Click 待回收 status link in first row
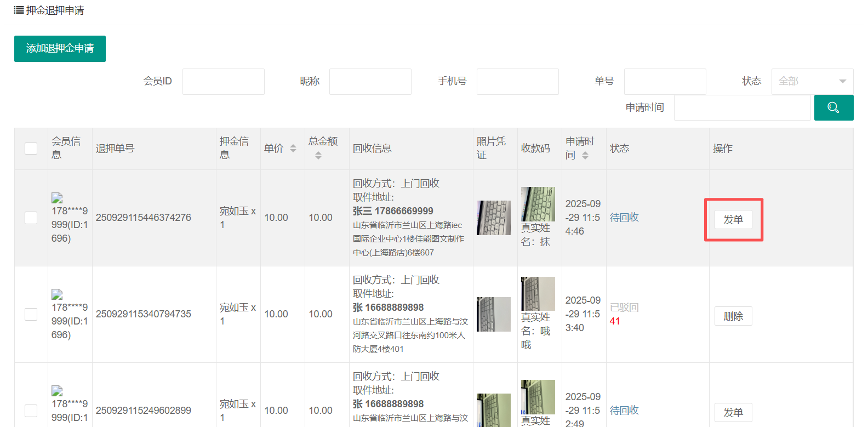 624,218
